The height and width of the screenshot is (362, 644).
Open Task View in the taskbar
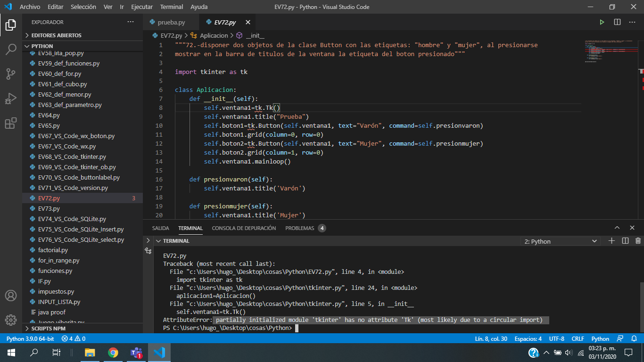coord(56,353)
